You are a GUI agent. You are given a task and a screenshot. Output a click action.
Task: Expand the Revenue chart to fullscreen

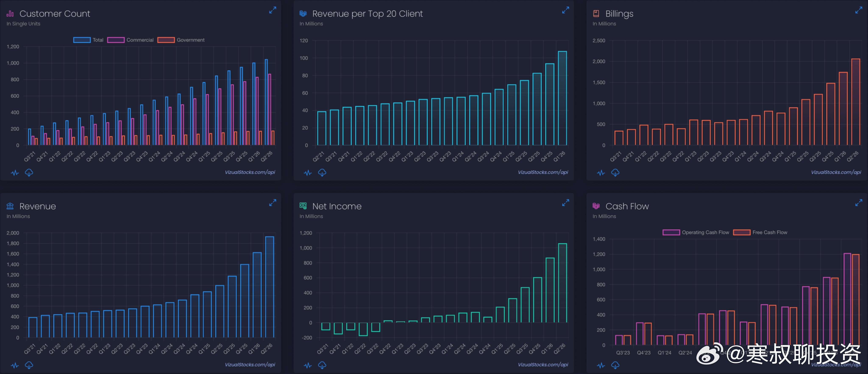[x=273, y=203]
